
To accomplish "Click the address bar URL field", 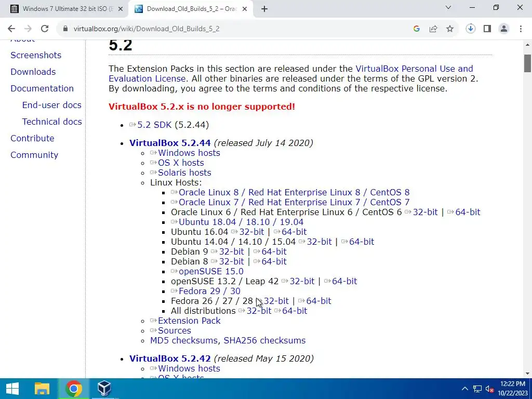I will click(234, 29).
